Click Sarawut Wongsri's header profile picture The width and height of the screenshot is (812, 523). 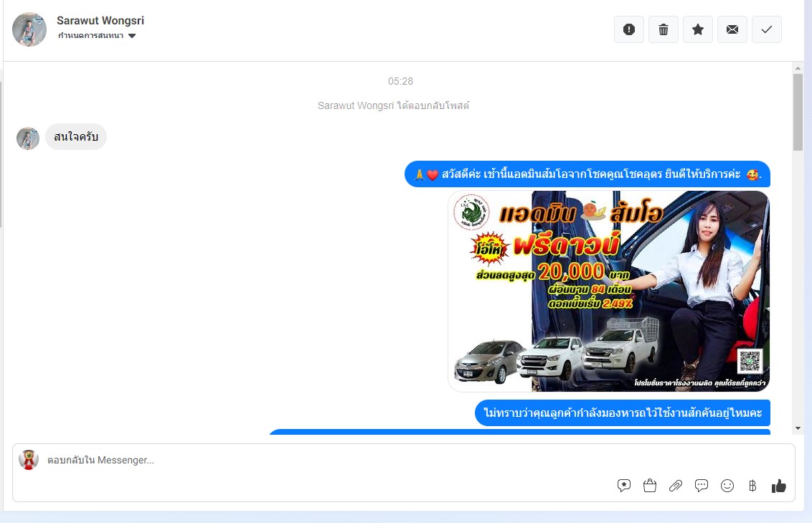(x=29, y=29)
